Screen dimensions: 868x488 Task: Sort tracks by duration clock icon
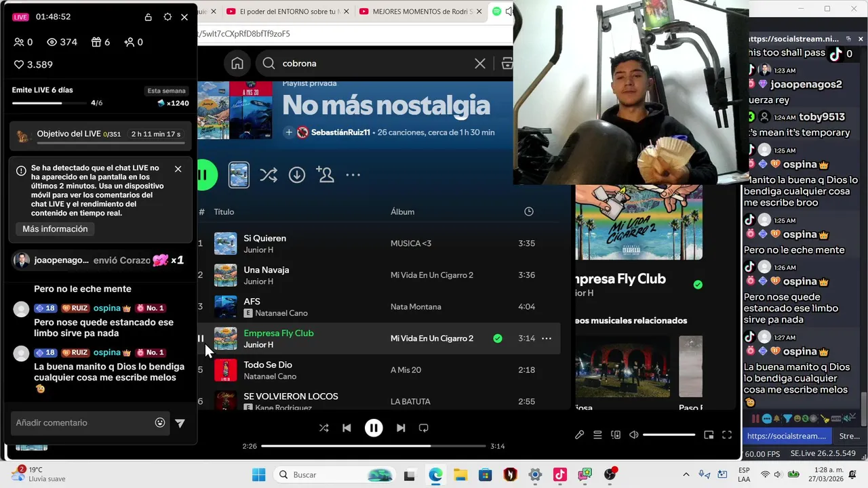coord(529,211)
